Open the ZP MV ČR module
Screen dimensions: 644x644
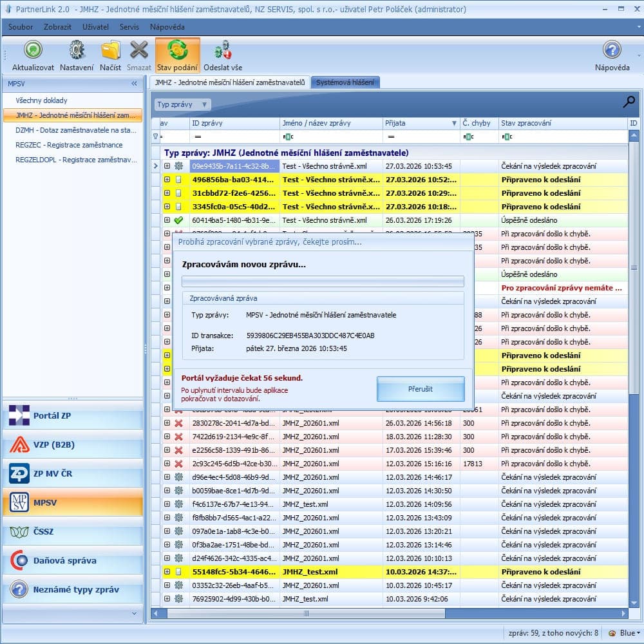coord(73,473)
